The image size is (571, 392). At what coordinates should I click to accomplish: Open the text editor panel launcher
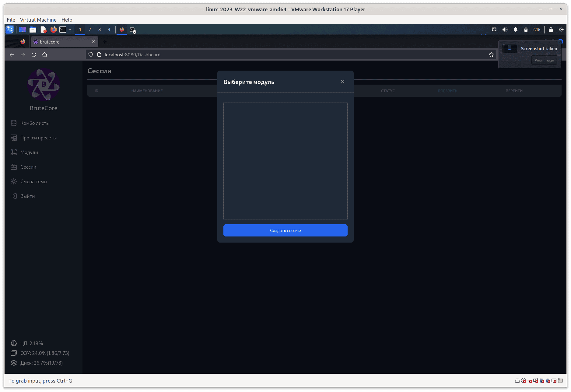click(43, 30)
